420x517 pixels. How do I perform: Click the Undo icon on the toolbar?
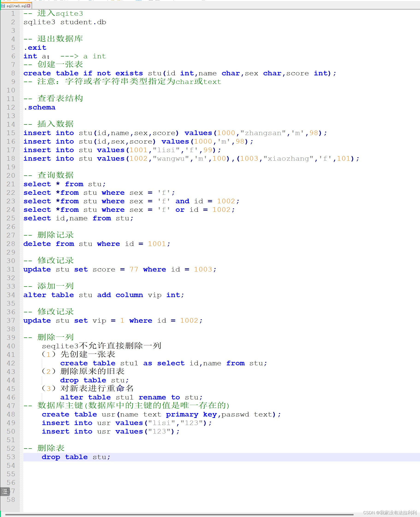(69, 1)
